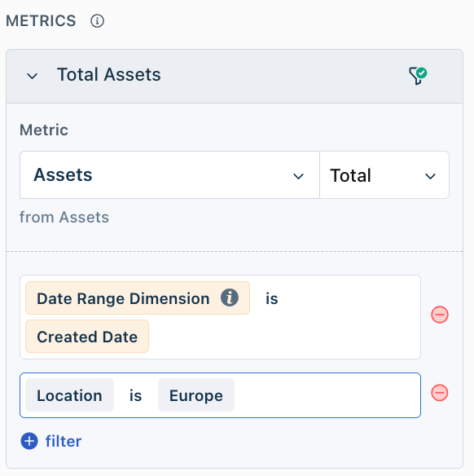This screenshot has height=476, width=474.
Task: Remove the Date Range Dimension filter
Action: pos(440,315)
